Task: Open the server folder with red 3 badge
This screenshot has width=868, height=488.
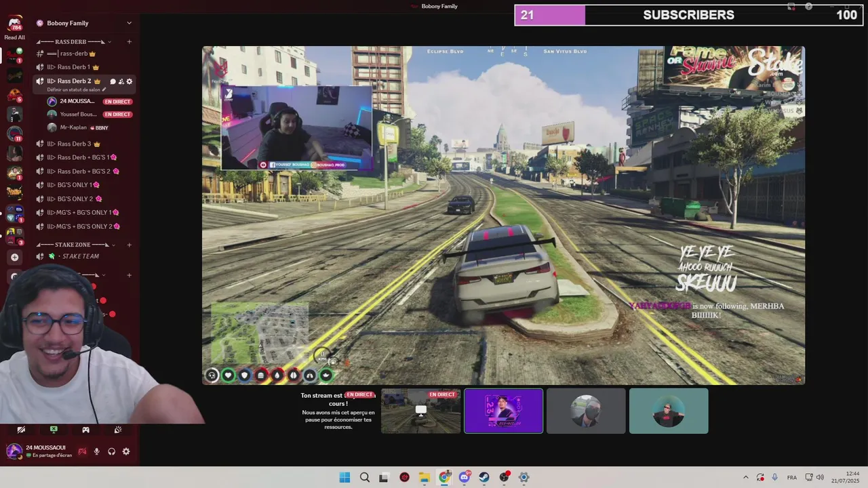Action: pyautogui.click(x=14, y=237)
